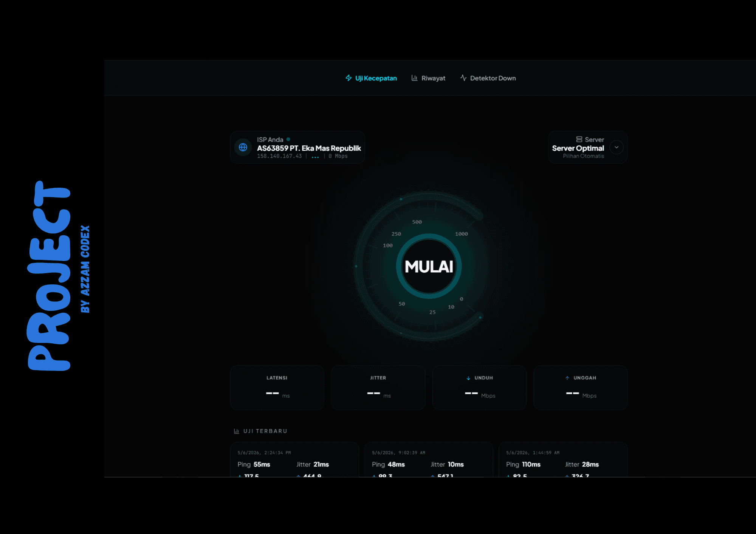Open the Detektor Down tab
Screen dimensions: 756x534
point(488,78)
